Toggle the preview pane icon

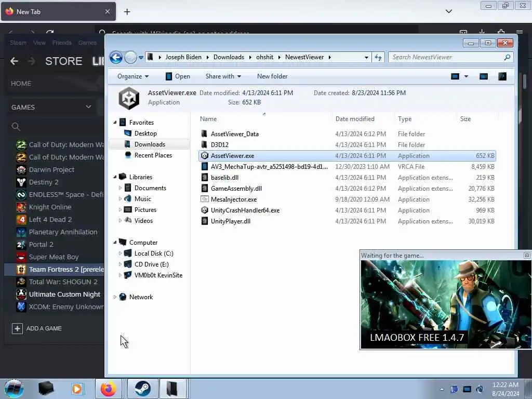(484, 76)
